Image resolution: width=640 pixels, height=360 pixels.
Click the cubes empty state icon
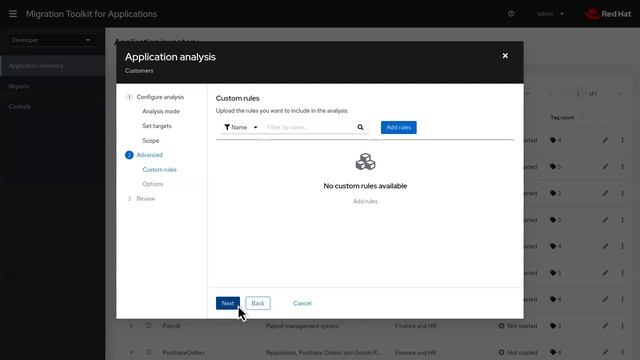point(365,162)
